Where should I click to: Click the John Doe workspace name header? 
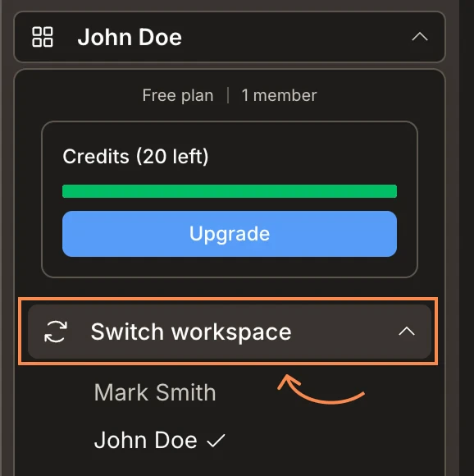[x=130, y=37]
